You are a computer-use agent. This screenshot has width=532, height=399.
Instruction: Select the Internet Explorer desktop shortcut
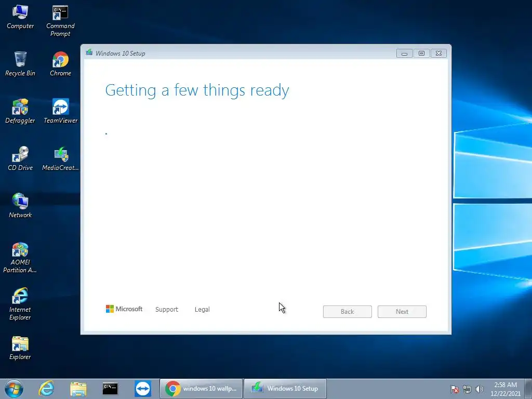20,304
